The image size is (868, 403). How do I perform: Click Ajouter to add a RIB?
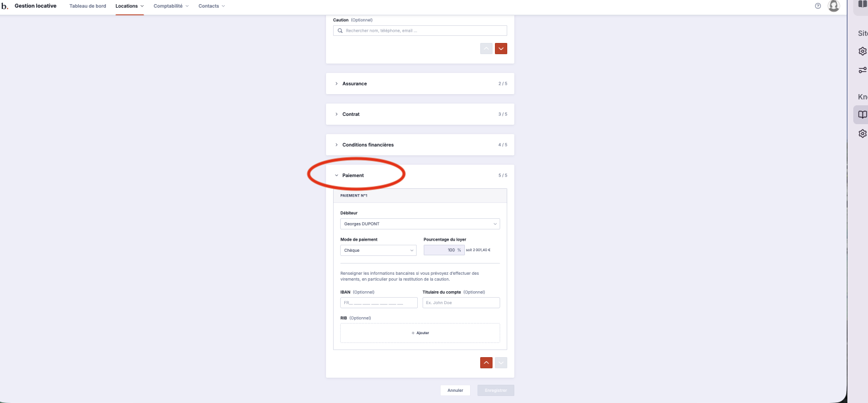(420, 333)
